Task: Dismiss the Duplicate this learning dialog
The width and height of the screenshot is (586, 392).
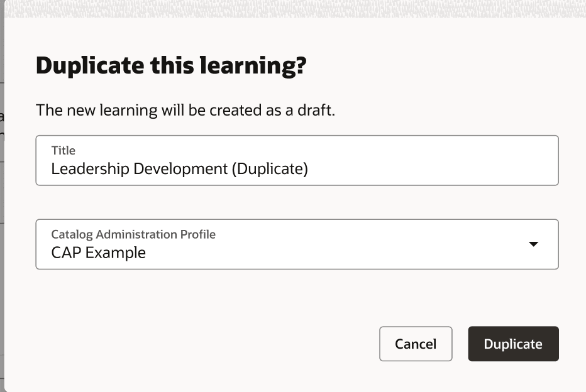Action: (x=416, y=344)
